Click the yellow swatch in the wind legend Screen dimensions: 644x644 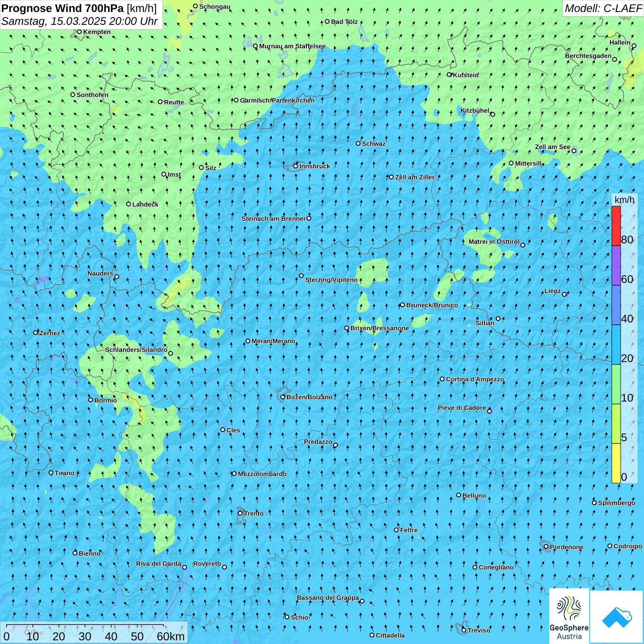(x=616, y=463)
